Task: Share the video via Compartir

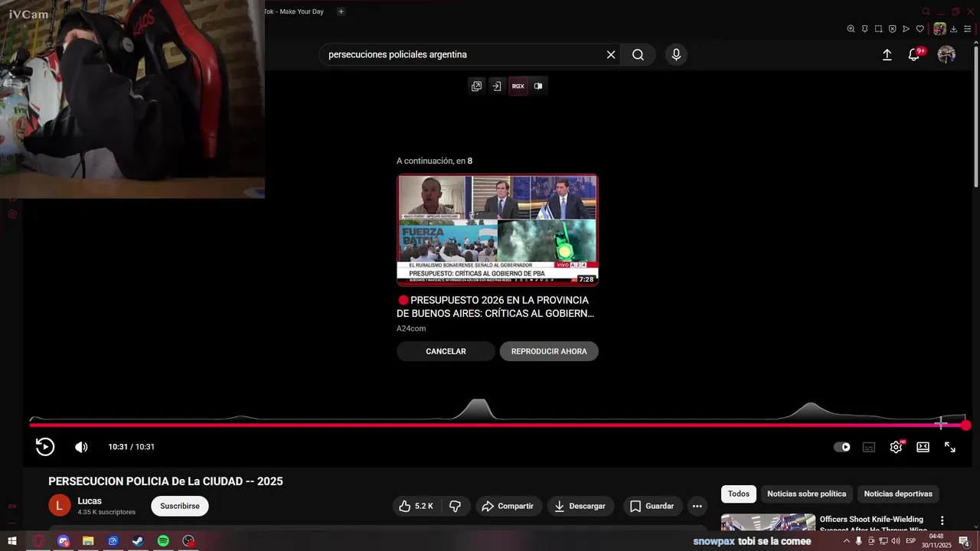Action: tap(508, 506)
